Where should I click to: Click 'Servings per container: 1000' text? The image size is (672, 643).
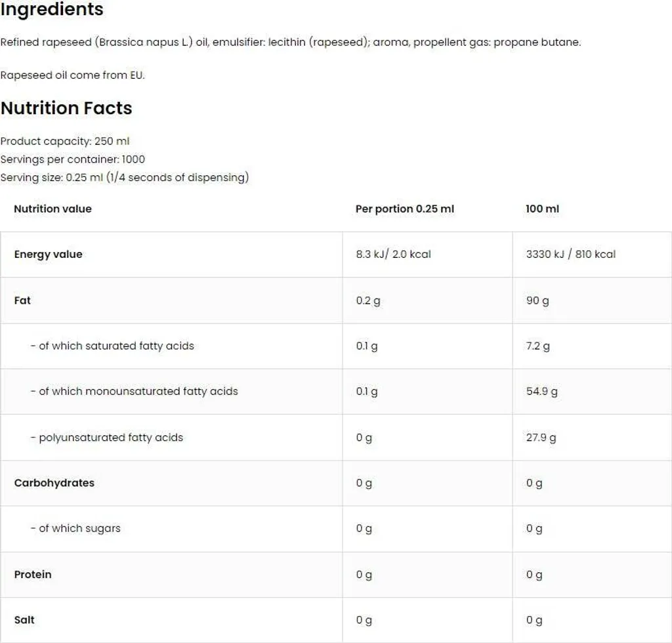click(72, 159)
